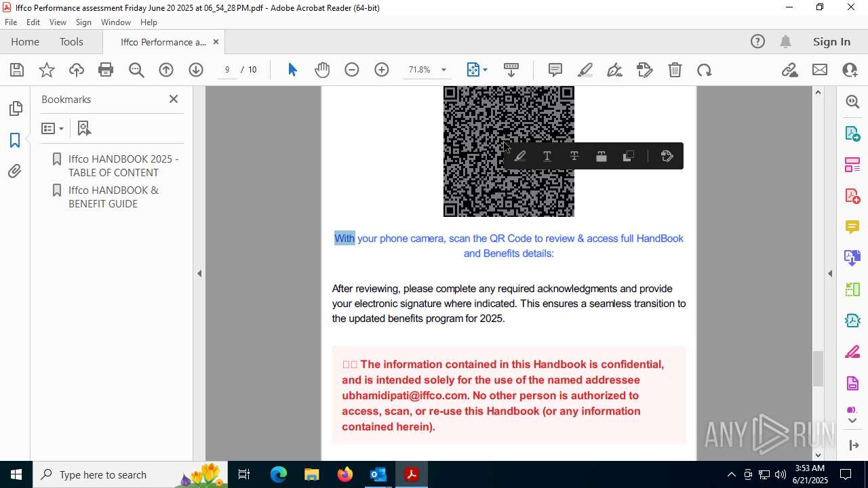
Task: Share a link to this file
Action: 790,70
